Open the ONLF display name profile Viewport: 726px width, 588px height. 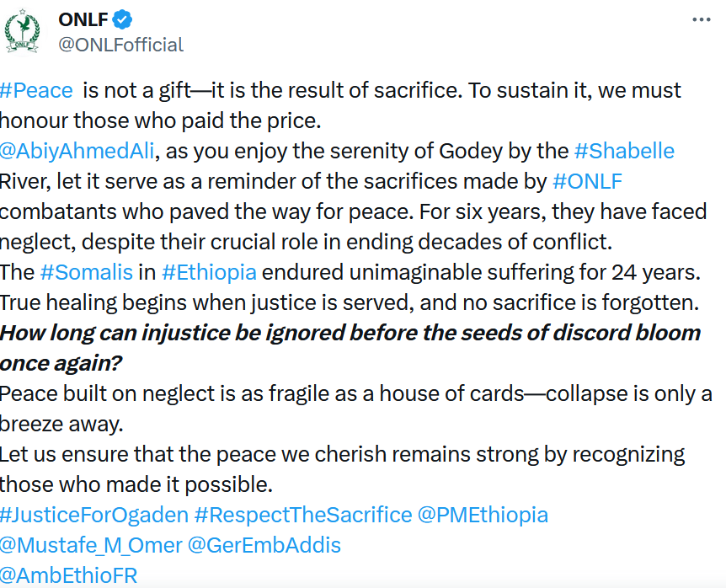pos(83,19)
